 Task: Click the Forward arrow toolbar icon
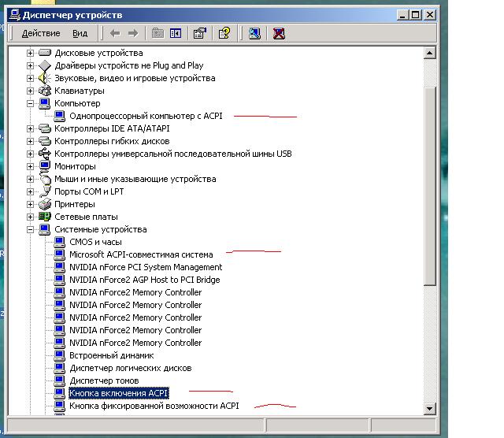[133, 33]
